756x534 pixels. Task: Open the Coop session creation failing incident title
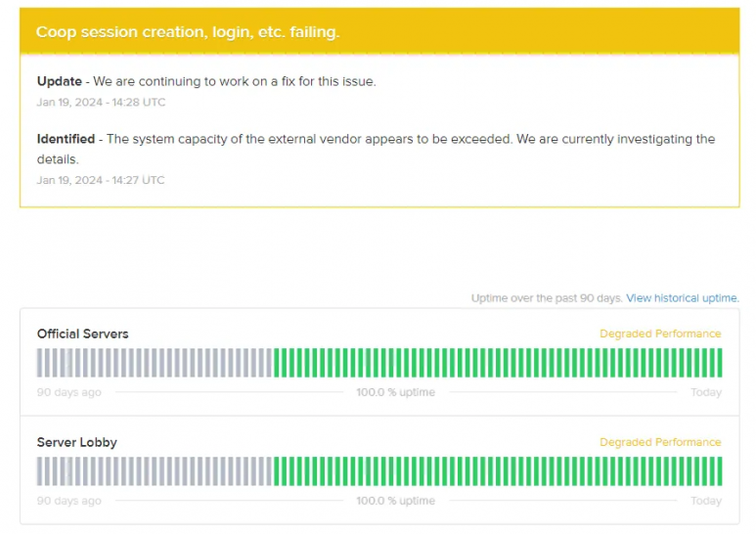(x=188, y=32)
